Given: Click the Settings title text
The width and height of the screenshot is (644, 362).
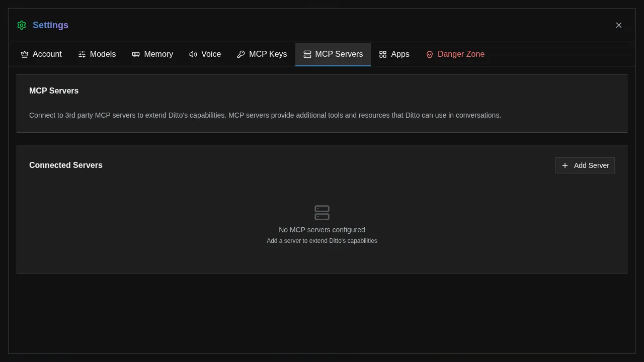Looking at the screenshot, I should point(50,25).
